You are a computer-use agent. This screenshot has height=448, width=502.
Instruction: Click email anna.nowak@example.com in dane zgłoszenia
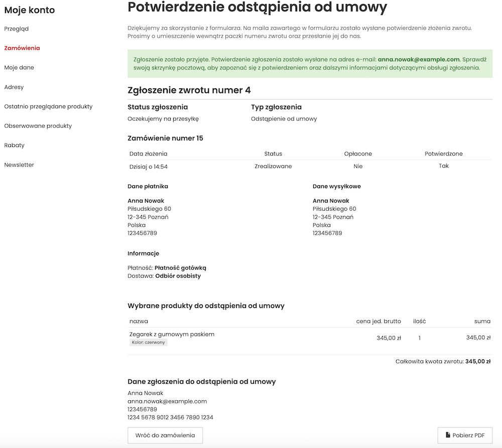pyautogui.click(x=167, y=401)
